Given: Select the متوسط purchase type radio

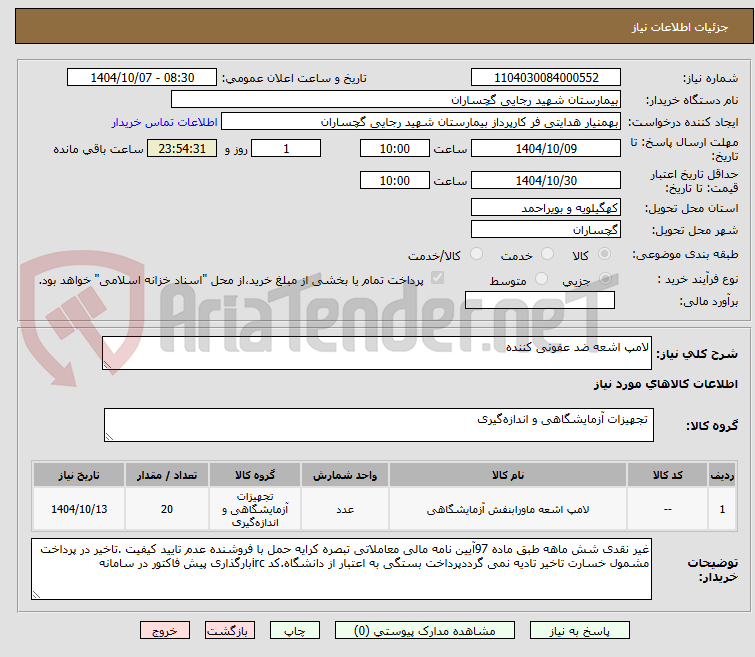Looking at the screenshot, I should (542, 279).
